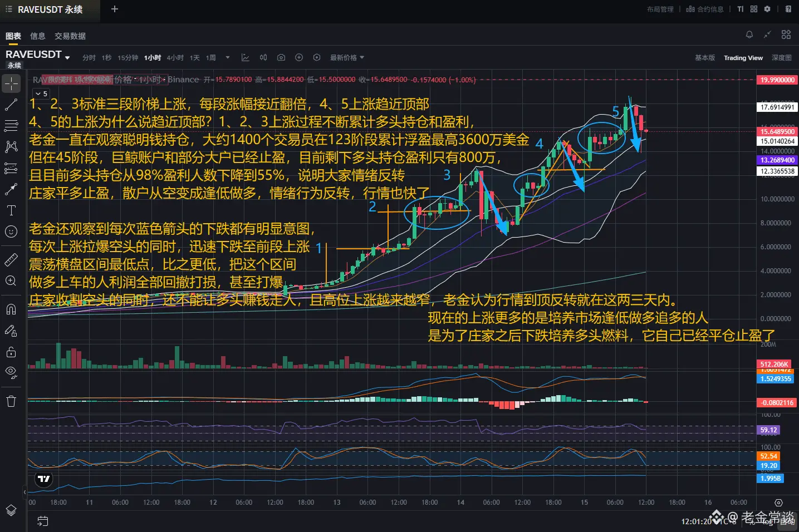Click the 19.9900000 price label

(x=777, y=80)
